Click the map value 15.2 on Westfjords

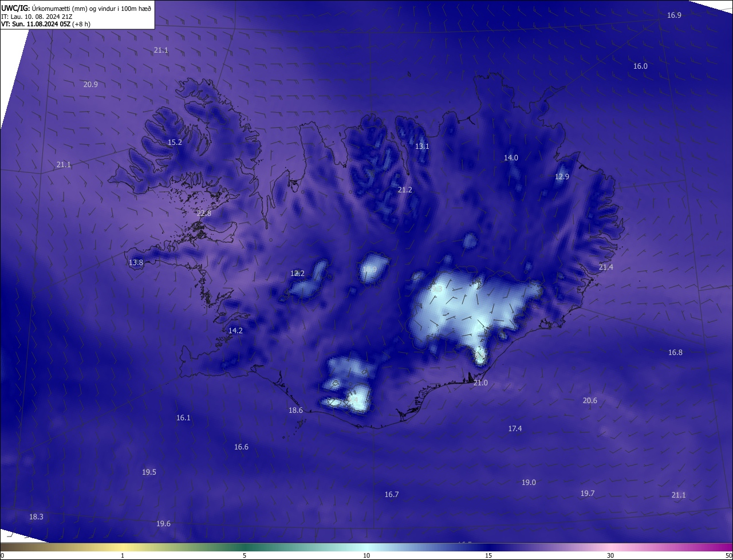pyautogui.click(x=175, y=143)
